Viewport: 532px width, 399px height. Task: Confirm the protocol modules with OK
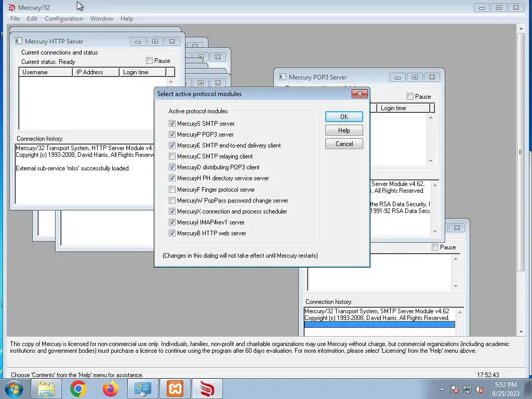[344, 117]
